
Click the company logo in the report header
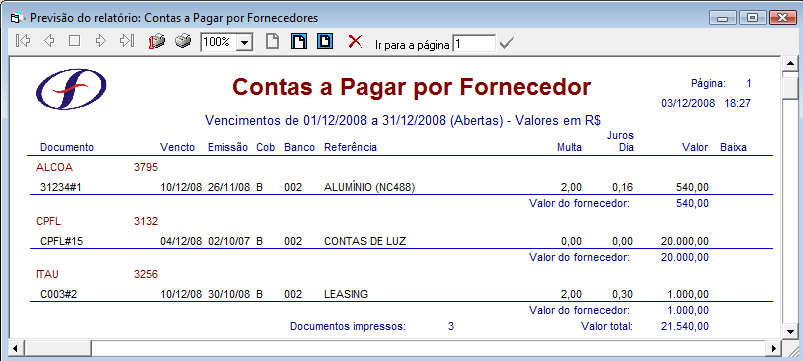tap(71, 89)
